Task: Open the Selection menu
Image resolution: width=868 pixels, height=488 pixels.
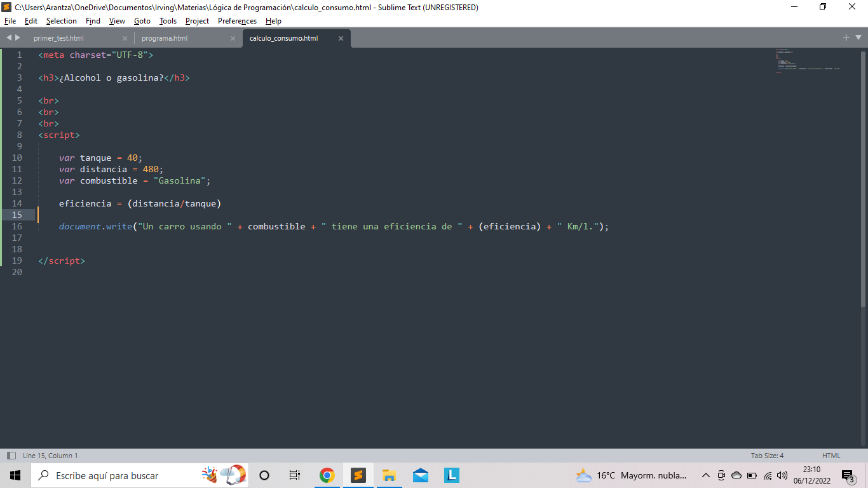Action: tap(62, 21)
